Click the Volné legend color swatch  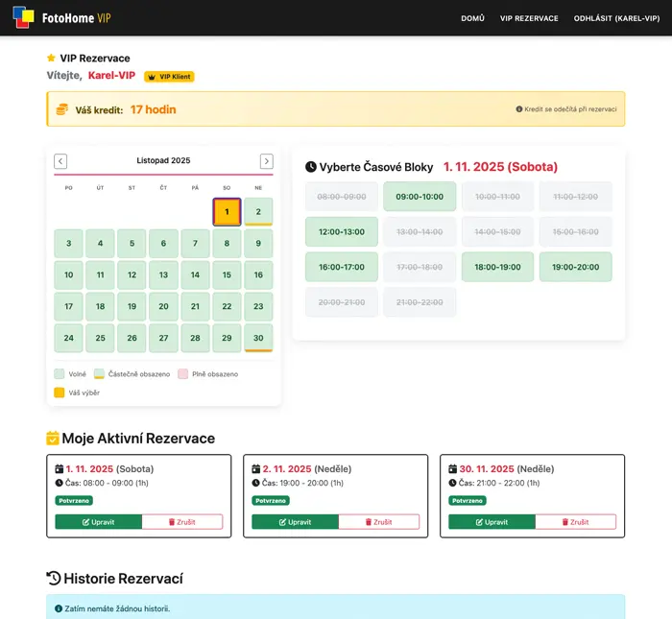pyautogui.click(x=60, y=374)
